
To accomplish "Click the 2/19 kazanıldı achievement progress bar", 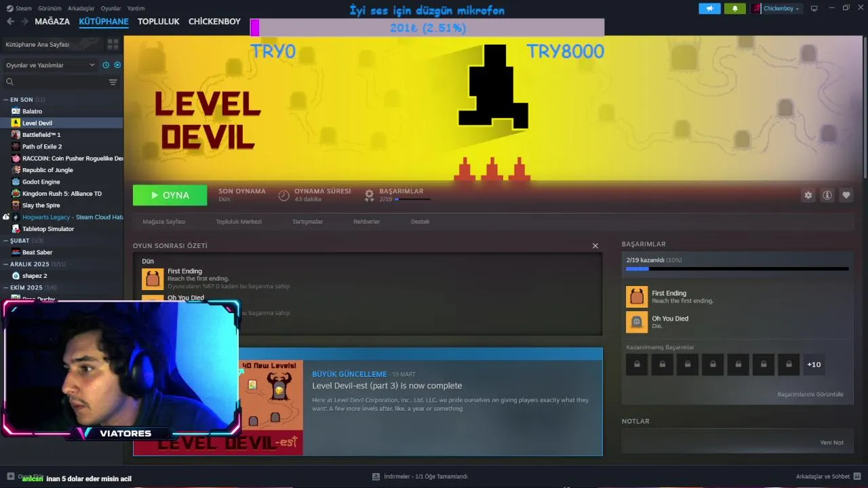I will tap(737, 269).
